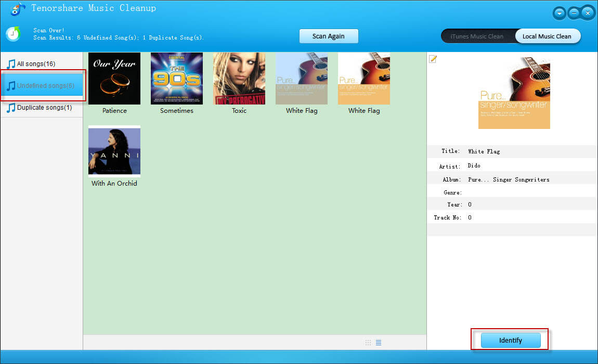Click the Scan Results summary text

coord(118,38)
